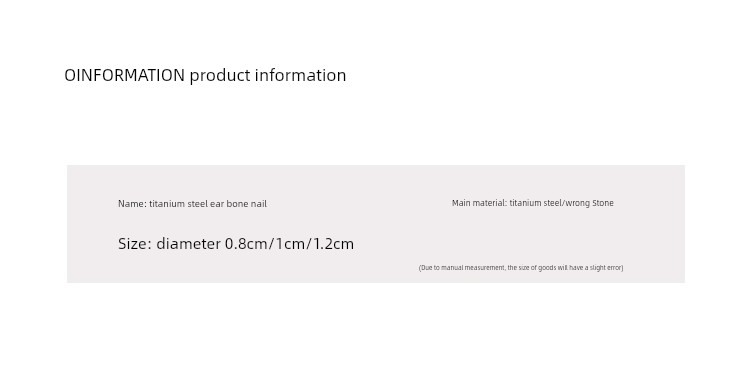Click the 'Main material:' label
Viewport: 750px width, 380px height.
(479, 203)
